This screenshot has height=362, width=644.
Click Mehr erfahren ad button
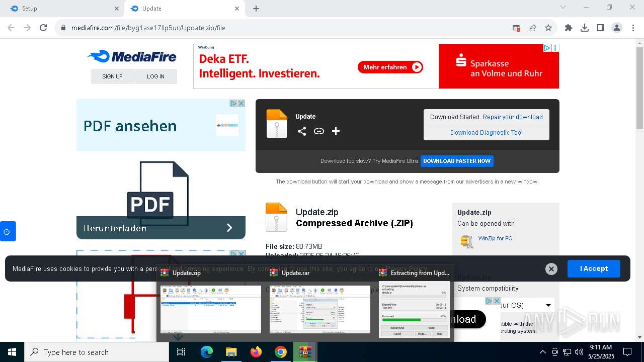tap(390, 67)
